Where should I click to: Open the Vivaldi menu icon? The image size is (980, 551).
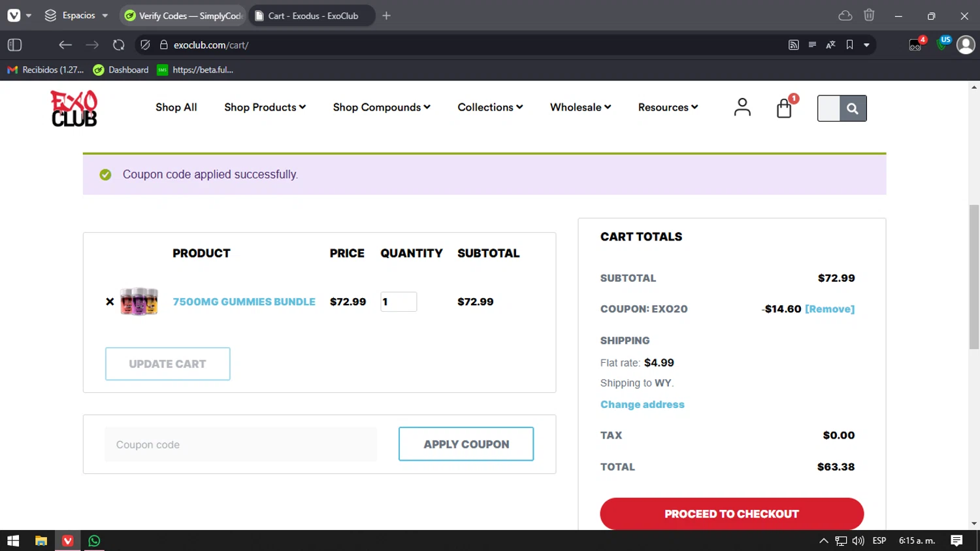(14, 16)
